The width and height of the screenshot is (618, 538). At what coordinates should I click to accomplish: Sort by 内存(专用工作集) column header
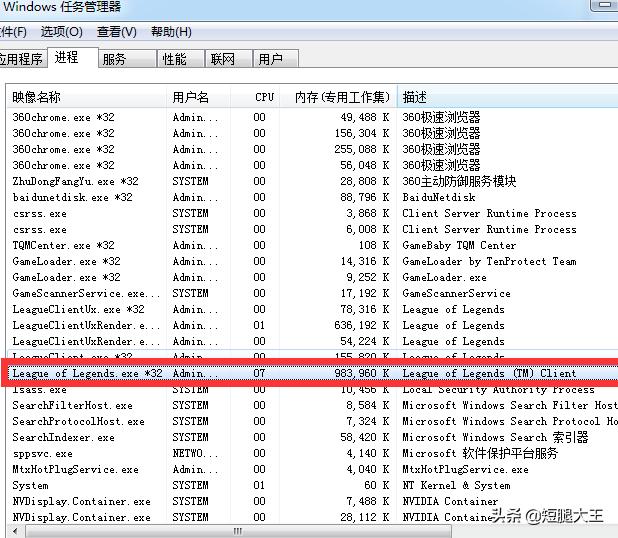338,97
